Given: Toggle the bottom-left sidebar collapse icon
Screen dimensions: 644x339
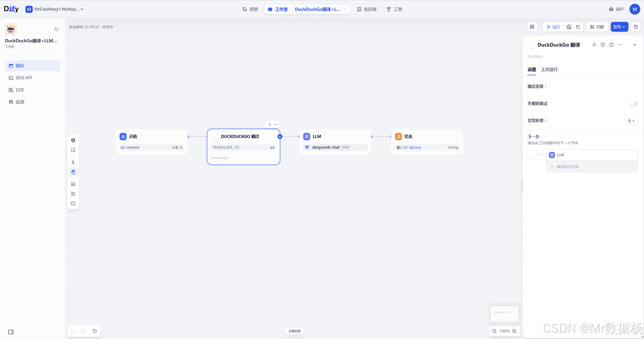Looking at the screenshot, I should [11, 332].
